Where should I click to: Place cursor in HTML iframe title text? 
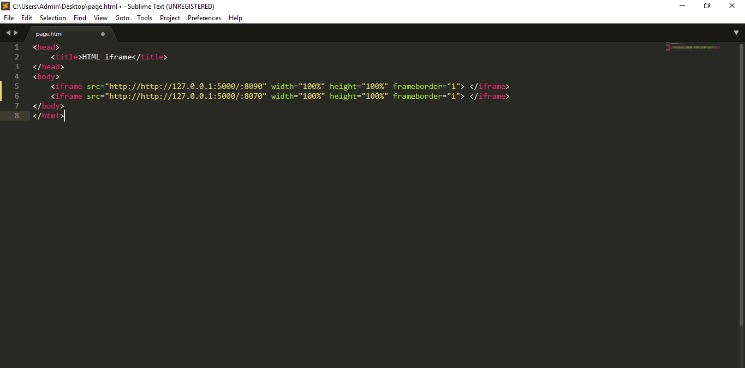point(107,57)
